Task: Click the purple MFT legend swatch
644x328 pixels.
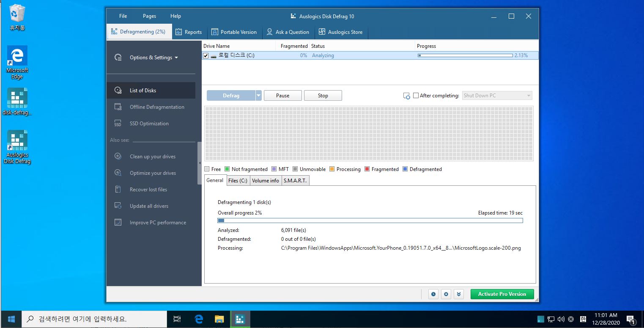Action: coord(274,169)
